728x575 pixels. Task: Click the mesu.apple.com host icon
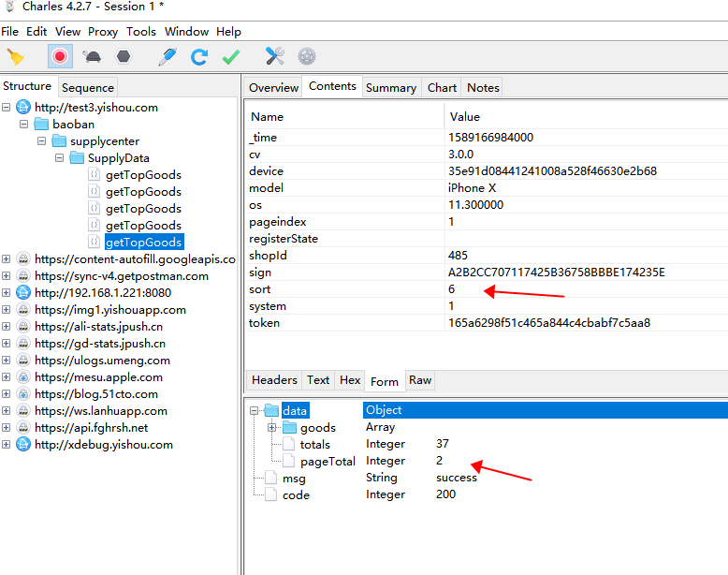(23, 377)
